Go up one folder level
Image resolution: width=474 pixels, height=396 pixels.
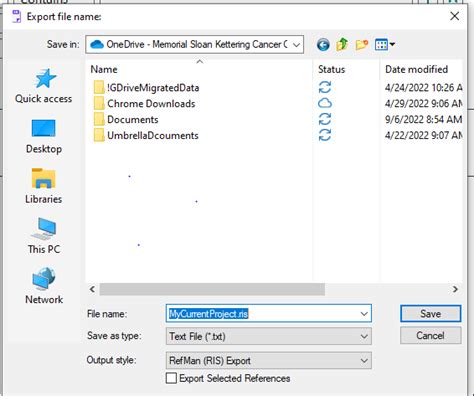pos(342,44)
